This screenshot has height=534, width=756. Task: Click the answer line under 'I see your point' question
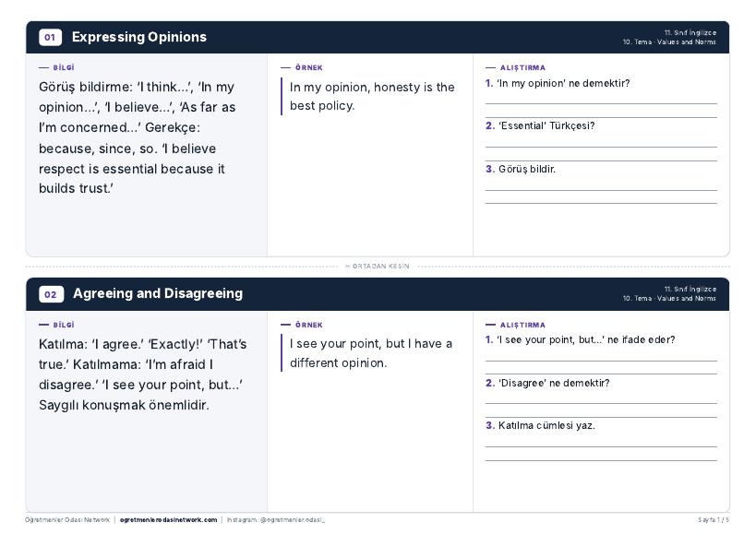tap(601, 361)
